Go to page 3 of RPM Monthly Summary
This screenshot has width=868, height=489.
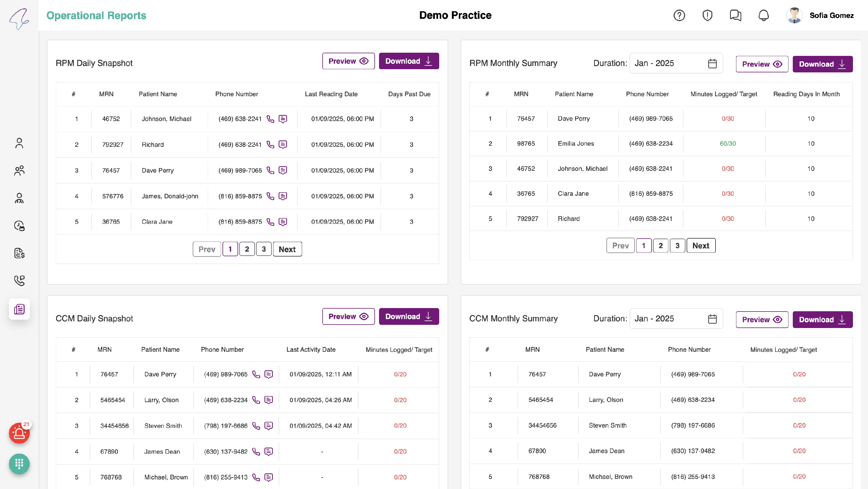click(x=677, y=246)
